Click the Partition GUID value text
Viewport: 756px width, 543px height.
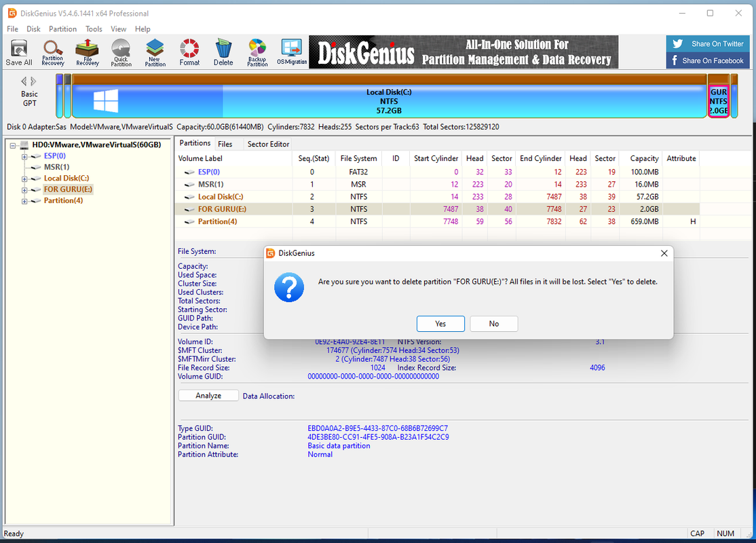click(378, 437)
